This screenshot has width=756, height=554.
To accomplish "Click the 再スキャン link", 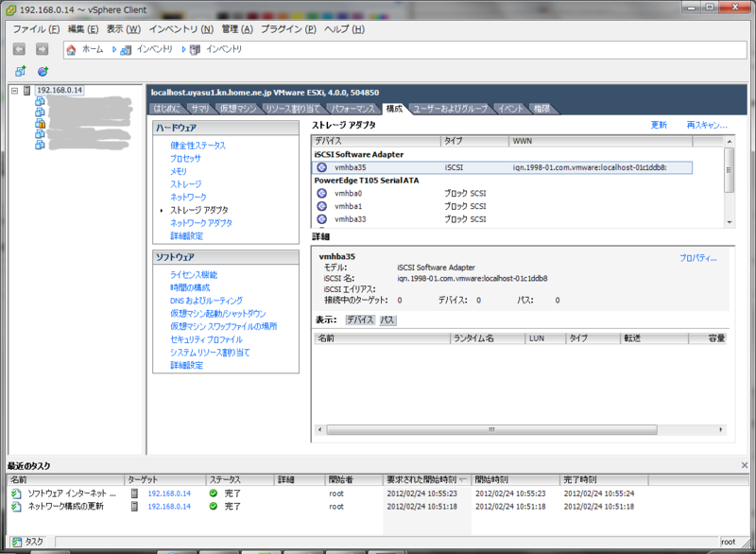I will (x=707, y=126).
